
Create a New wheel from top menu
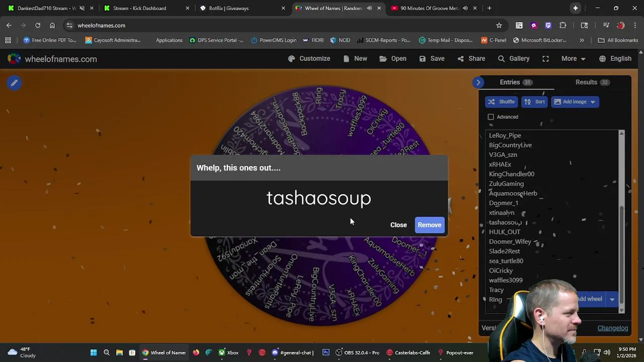click(x=355, y=59)
